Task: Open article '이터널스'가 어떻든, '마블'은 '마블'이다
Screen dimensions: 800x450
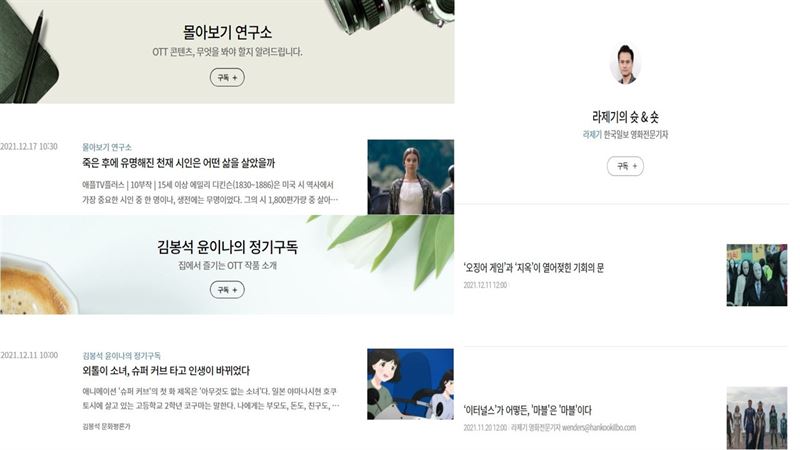Action: [x=528, y=410]
